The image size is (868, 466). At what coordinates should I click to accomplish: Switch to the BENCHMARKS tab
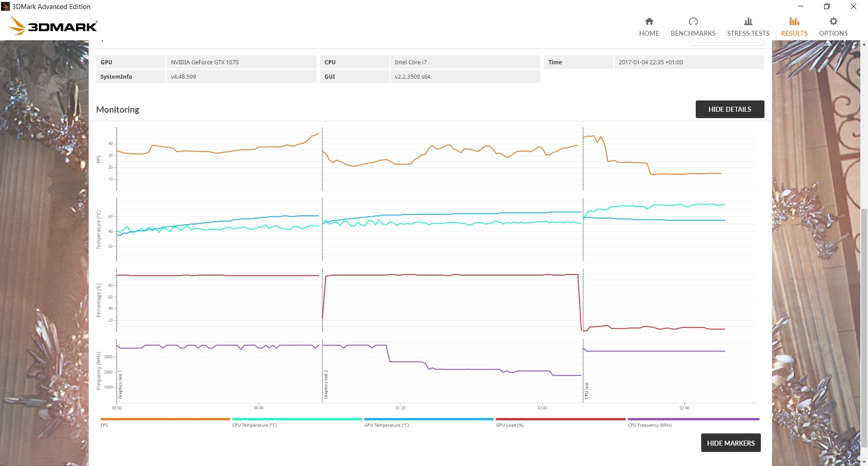point(693,27)
